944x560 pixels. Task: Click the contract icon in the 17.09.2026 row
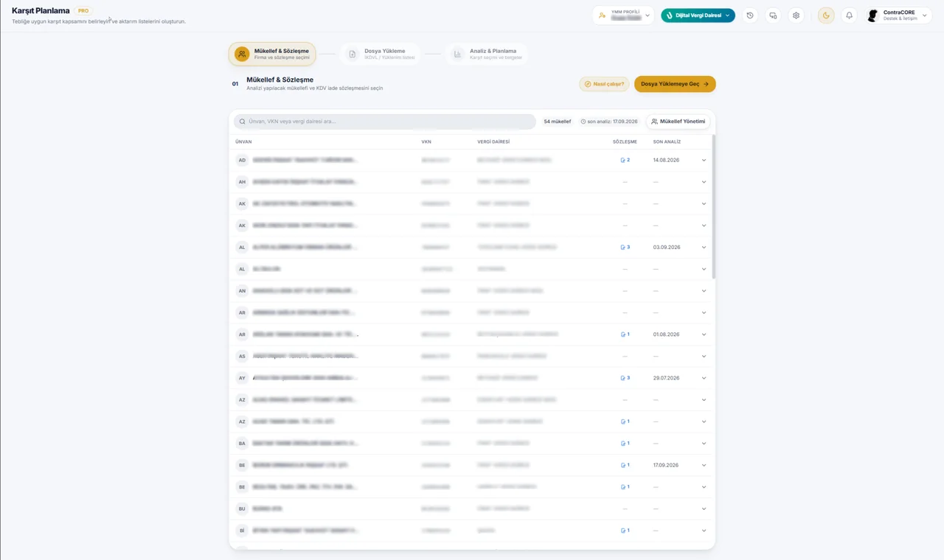coord(625,466)
